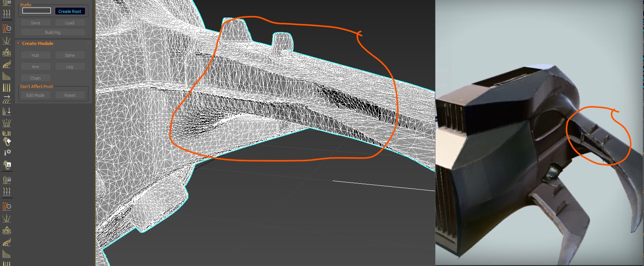Screen dimensions: 644x266
Task: Click the Create Root button
Action: click(x=70, y=11)
